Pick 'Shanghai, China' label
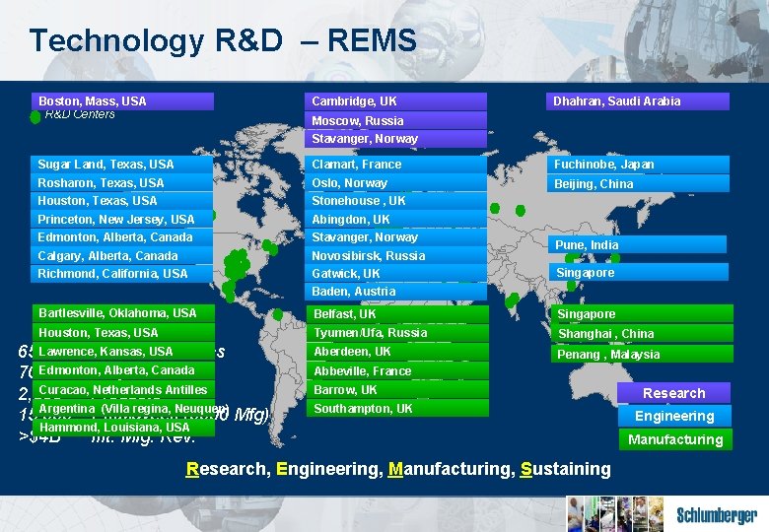Image resolution: width=769 pixels, height=532 pixels. [642, 334]
